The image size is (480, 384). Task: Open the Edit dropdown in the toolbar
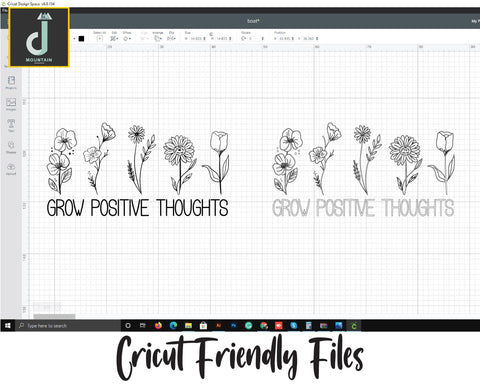pos(114,38)
